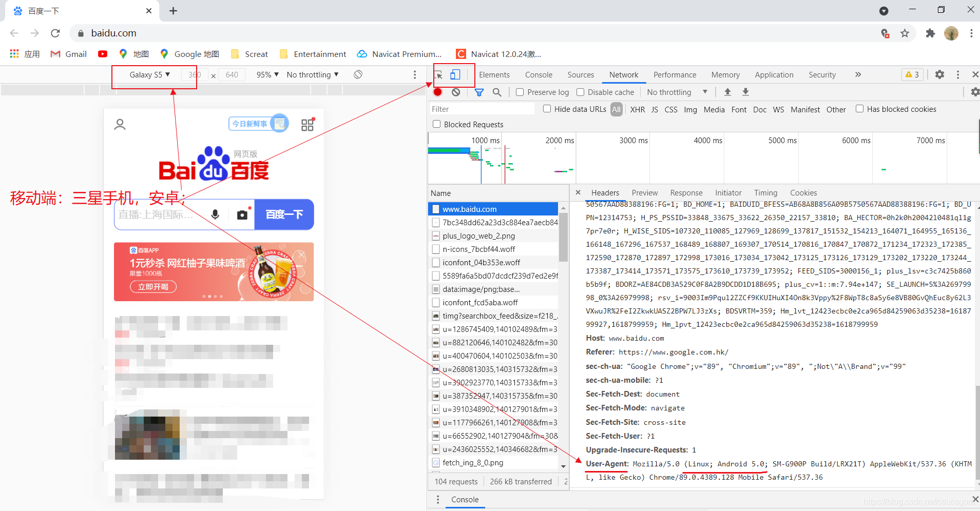Switch to Performance panel tab
The width and height of the screenshot is (980, 511).
675,75
